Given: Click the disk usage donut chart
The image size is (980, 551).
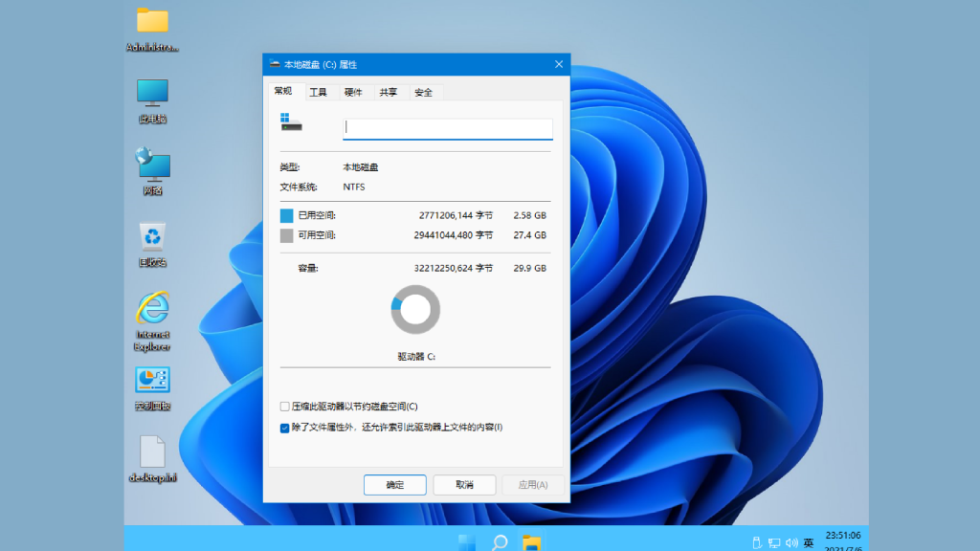Looking at the screenshot, I should 415,309.
